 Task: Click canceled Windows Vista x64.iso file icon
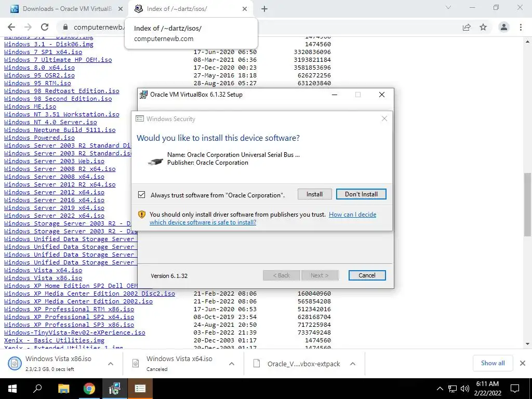(x=136, y=363)
